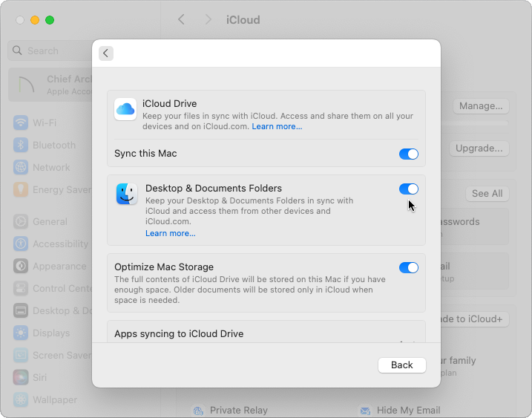
Task: Select the Wallpaper label in the sidebar
Action: [55, 399]
